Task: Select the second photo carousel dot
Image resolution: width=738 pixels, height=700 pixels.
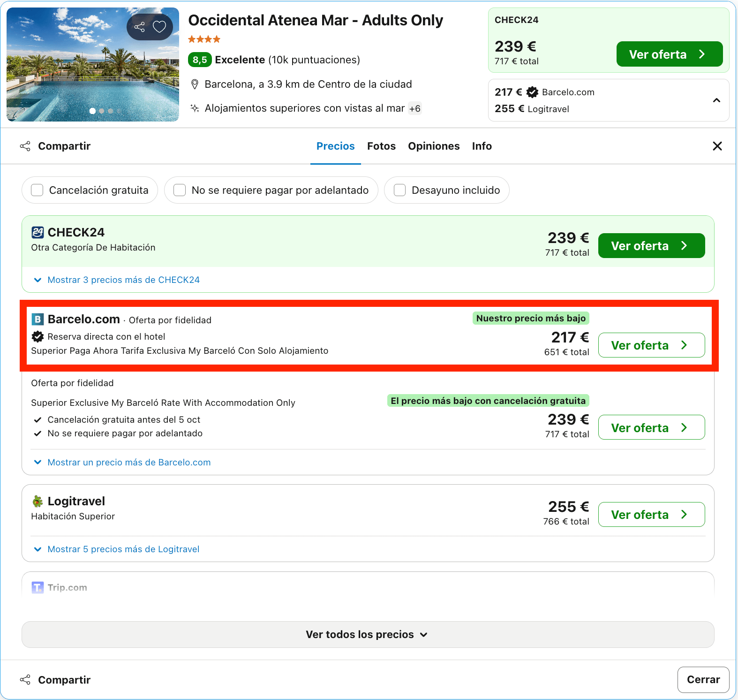Action: pyautogui.click(x=102, y=111)
